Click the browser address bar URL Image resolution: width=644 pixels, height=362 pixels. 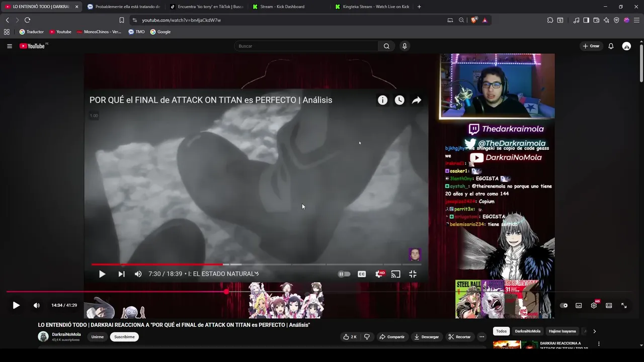(181, 20)
